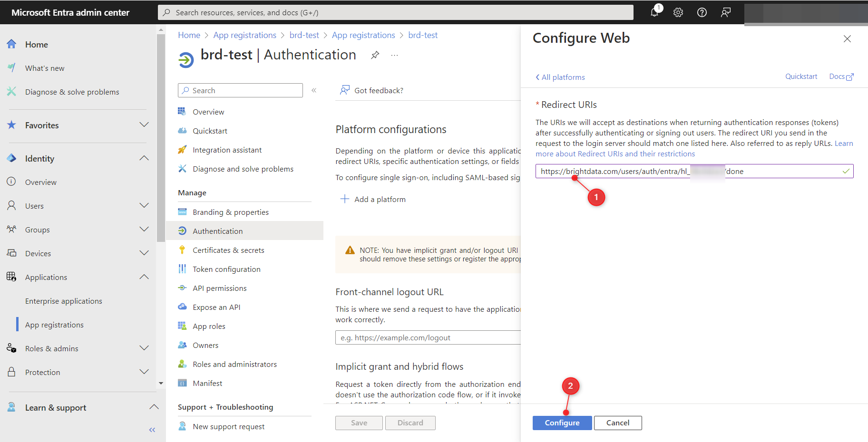Expand the Roles & admins chevron
Image resolution: width=868 pixels, height=442 pixels.
click(144, 348)
